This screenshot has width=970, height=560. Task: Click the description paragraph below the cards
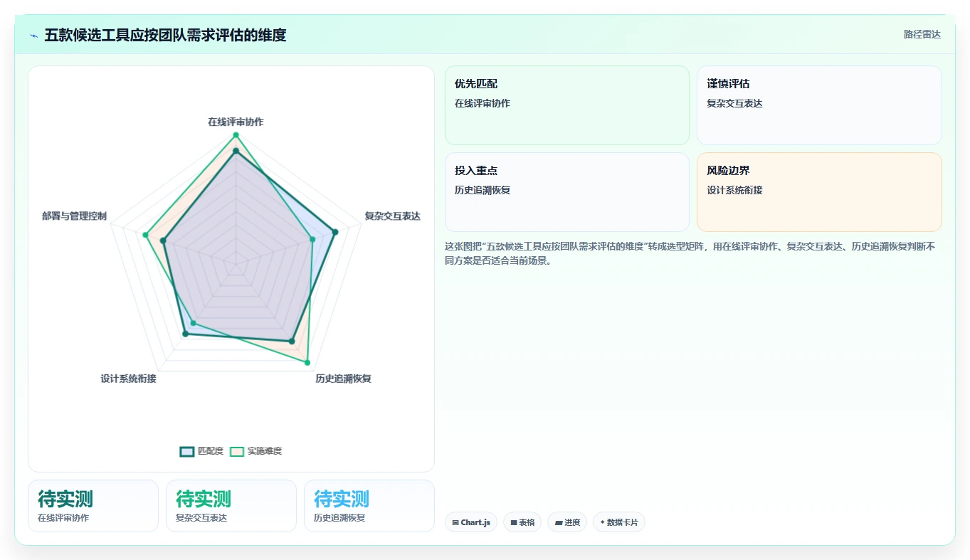click(x=690, y=253)
